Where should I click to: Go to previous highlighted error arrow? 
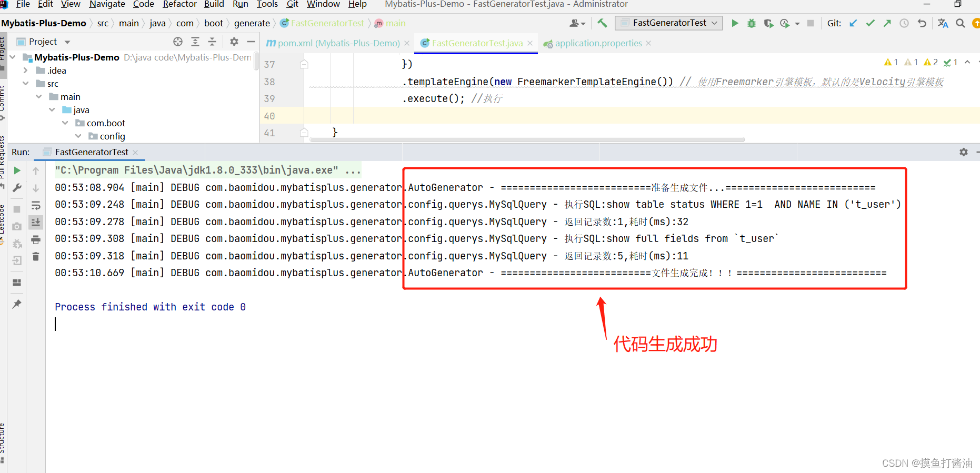point(967,62)
